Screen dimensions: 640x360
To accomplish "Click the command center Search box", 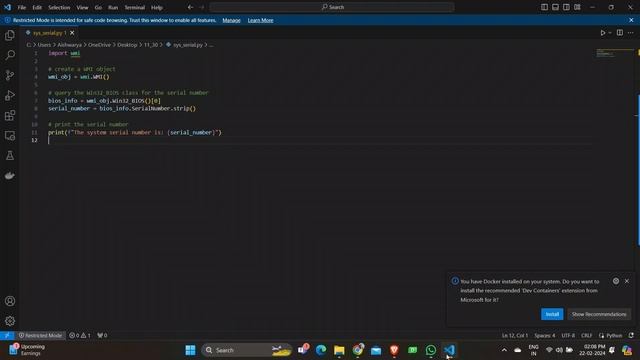I will 332,7.
